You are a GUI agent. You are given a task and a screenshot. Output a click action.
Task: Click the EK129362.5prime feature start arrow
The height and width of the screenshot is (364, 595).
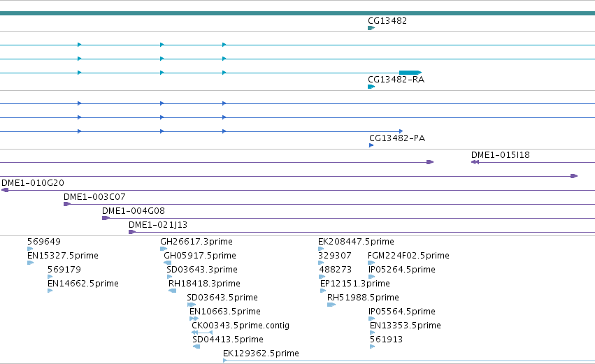[x=225, y=361]
